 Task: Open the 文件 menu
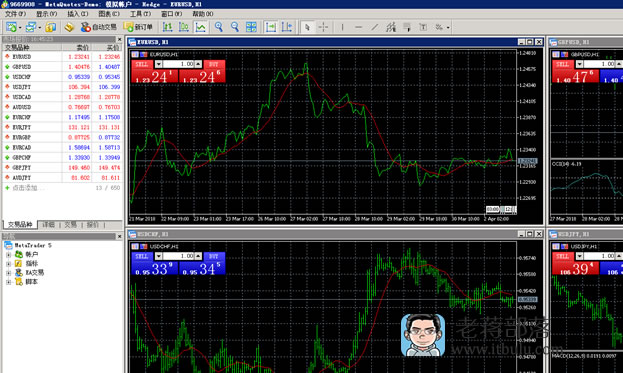coord(15,14)
